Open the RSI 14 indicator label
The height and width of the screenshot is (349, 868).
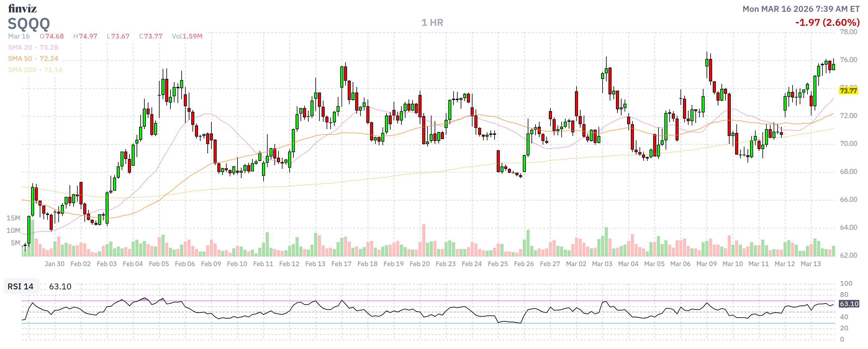(x=20, y=286)
